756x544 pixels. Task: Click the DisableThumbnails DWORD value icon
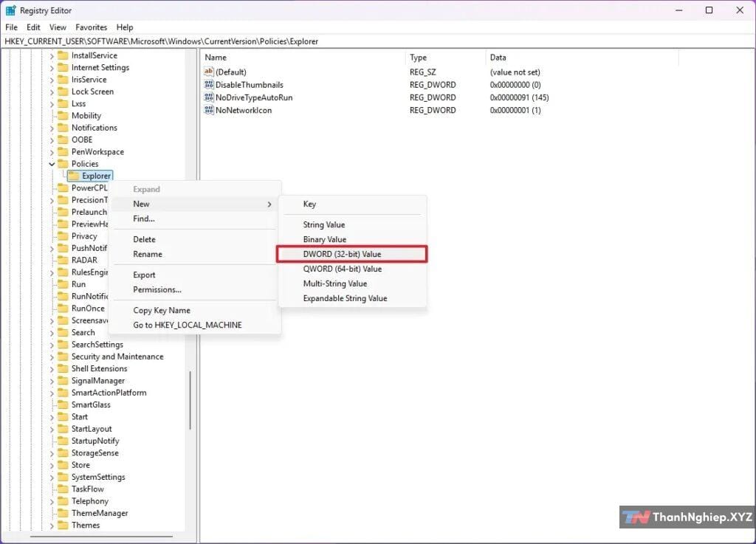point(209,84)
